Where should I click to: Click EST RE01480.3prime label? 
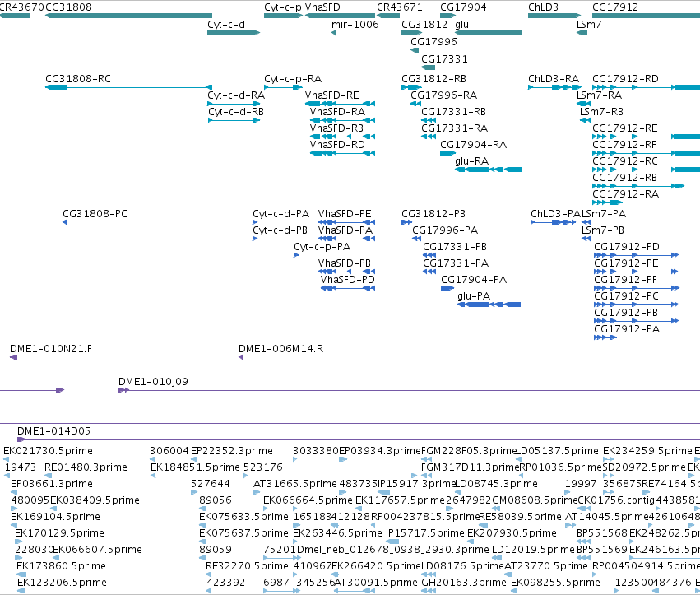pyautogui.click(x=86, y=467)
